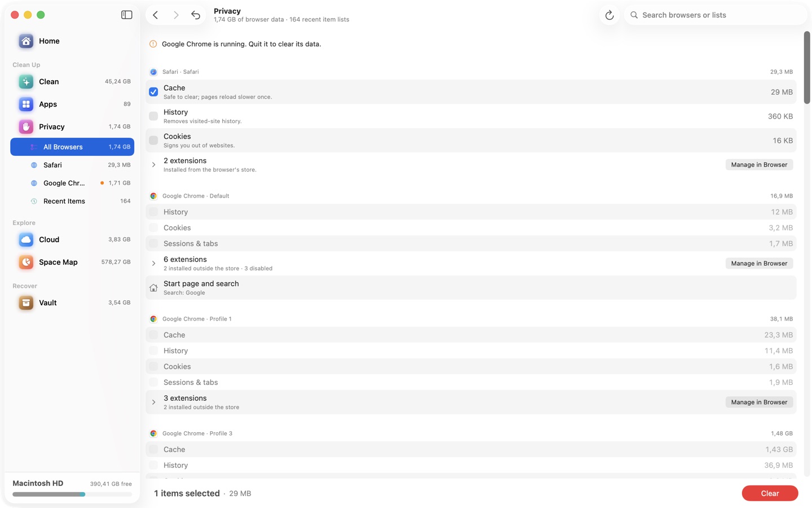The width and height of the screenshot is (812, 508).
Task: Click the vertical scrollbar thumb
Action: tap(807, 68)
